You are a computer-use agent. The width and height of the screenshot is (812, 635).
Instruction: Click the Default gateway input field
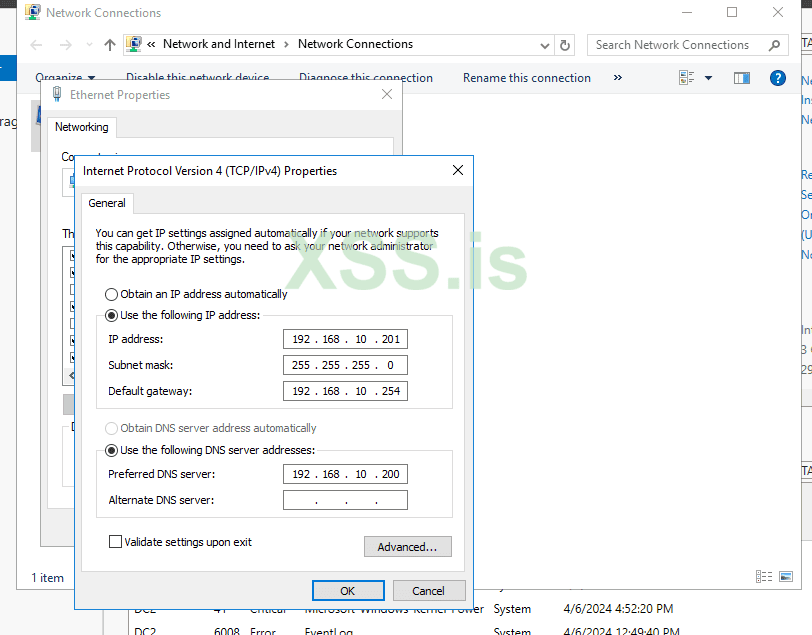pos(345,391)
